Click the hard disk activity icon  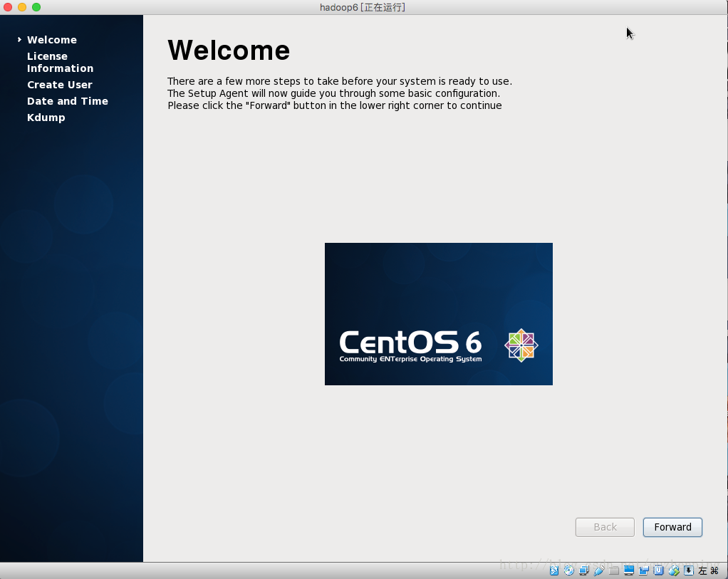click(553, 570)
